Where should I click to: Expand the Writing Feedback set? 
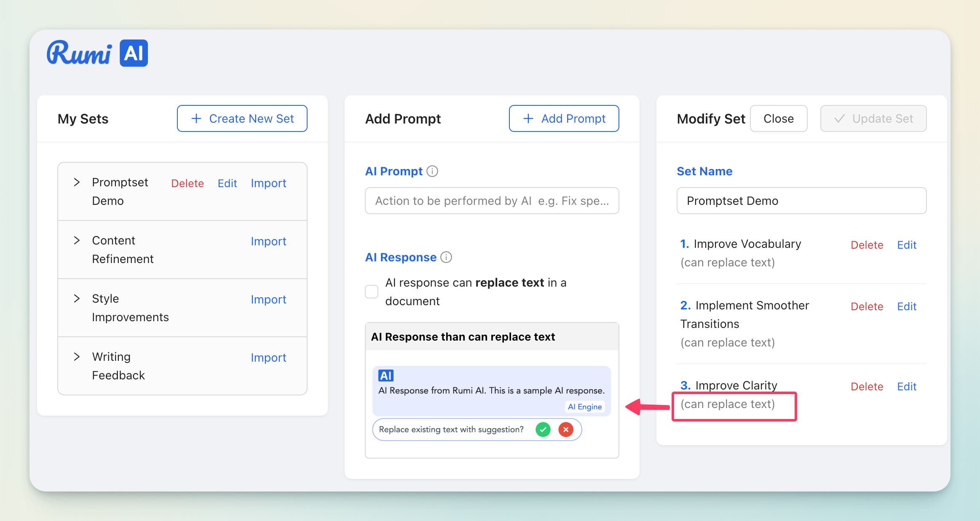(77, 357)
